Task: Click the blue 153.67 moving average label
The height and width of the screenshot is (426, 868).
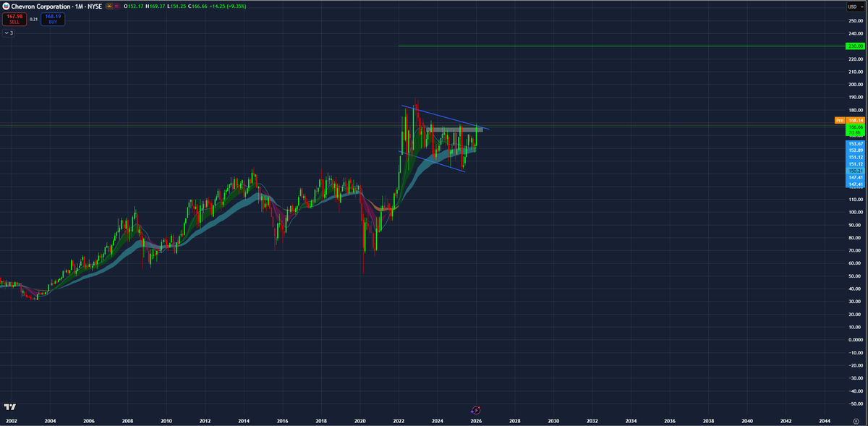Action: pyautogui.click(x=856, y=144)
